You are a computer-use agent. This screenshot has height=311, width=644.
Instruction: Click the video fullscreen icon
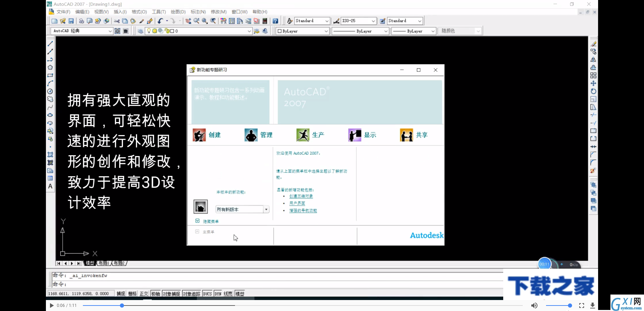point(582,306)
